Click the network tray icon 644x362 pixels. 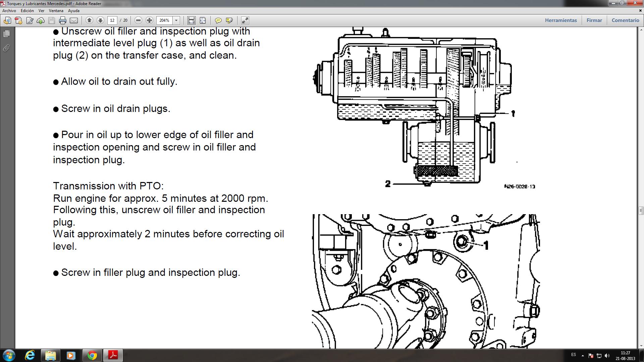[599, 356]
